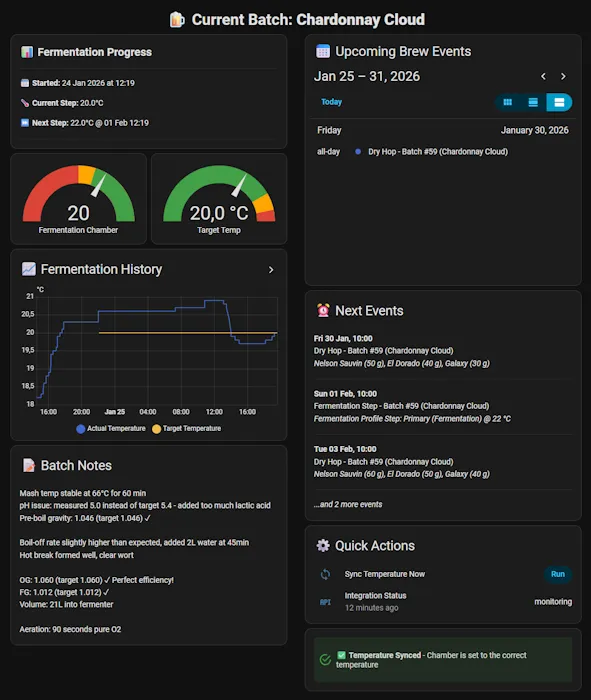Click the Upcoming Brew Events calendar icon
The image size is (591, 700).
point(323,51)
